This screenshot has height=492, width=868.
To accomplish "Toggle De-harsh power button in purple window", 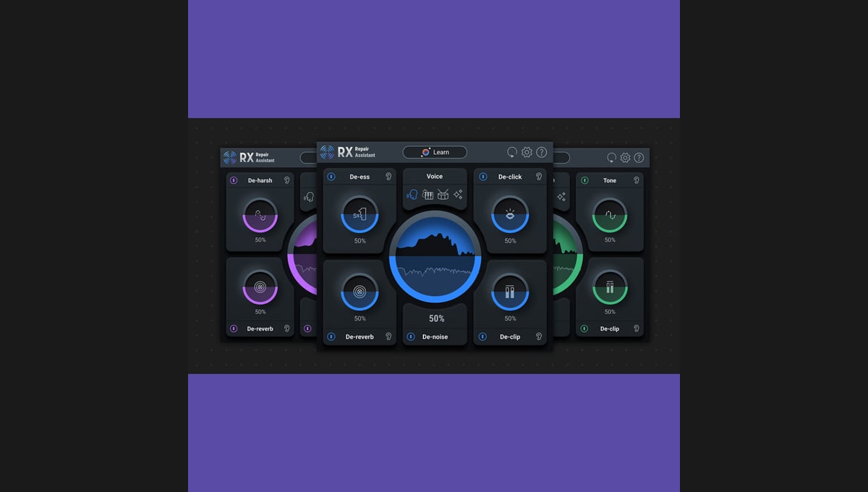I will click(x=234, y=180).
